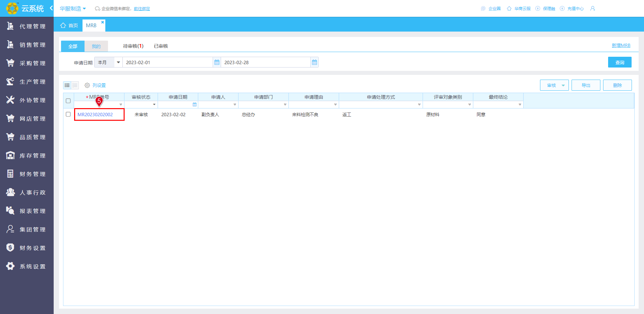Viewport: 644px width, 314px height.
Task: Click the 查询 button
Action: point(620,62)
